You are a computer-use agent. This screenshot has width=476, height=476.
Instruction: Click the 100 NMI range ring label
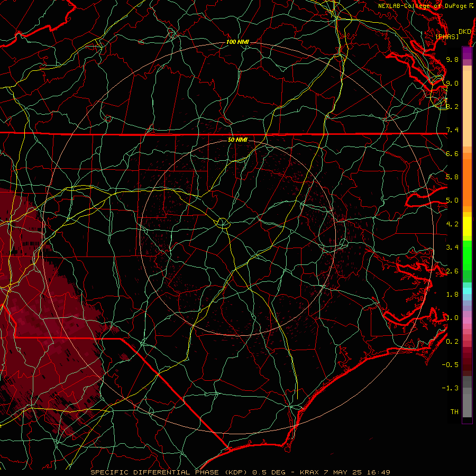tap(237, 42)
